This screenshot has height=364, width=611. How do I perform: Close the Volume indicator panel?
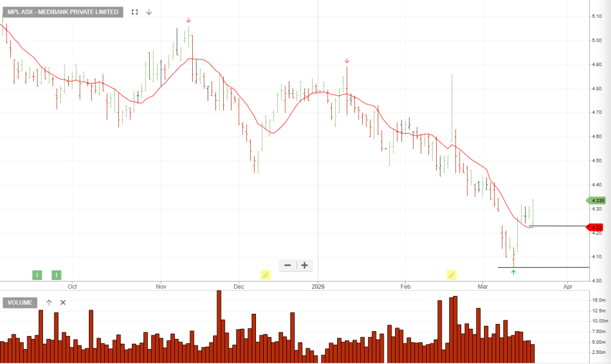(63, 303)
